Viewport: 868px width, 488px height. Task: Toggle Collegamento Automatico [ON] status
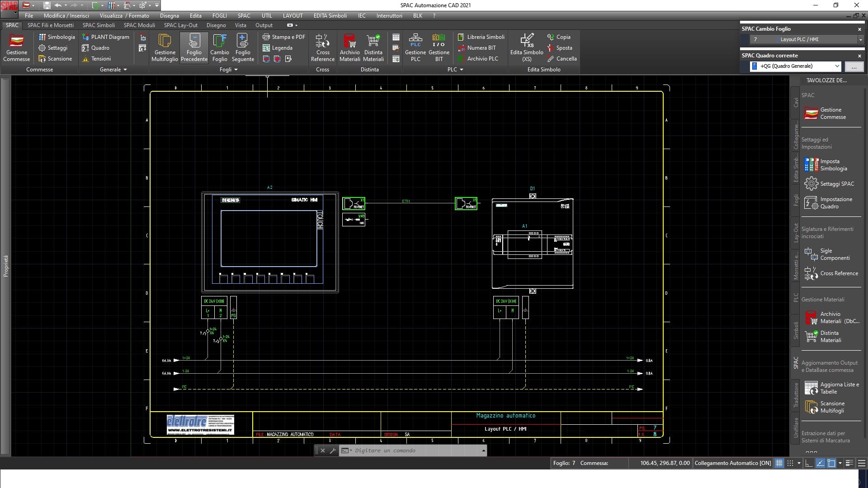click(x=732, y=463)
